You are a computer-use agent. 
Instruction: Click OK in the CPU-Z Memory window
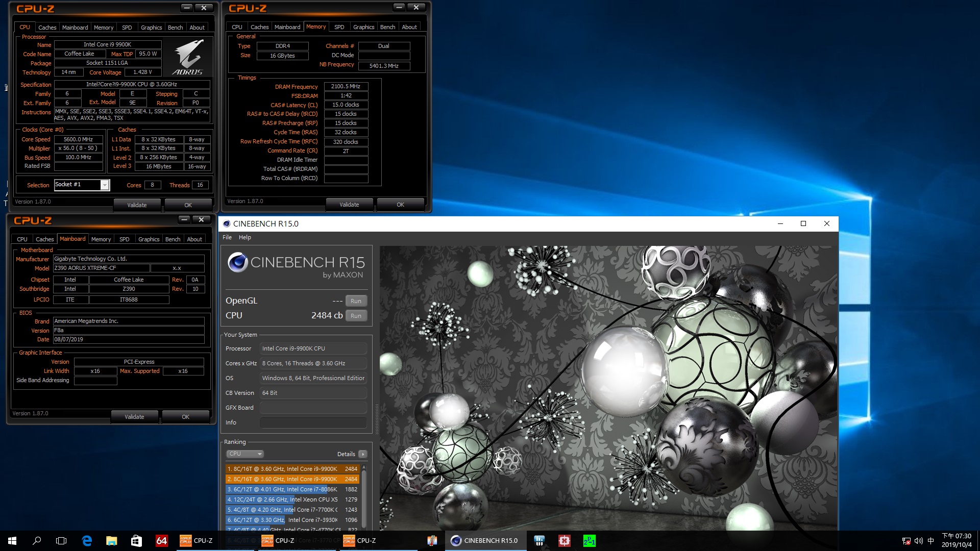point(401,205)
